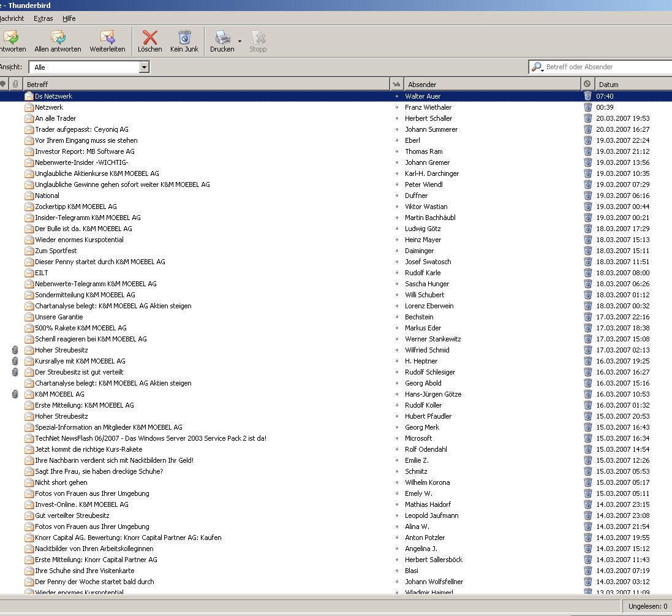Select Investor Report: MB Software AG

click(x=85, y=151)
